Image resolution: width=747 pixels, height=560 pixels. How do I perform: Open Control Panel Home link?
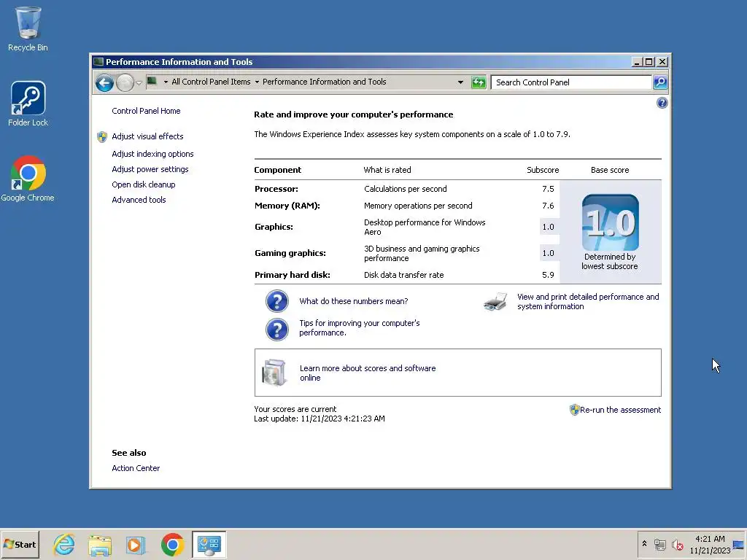[x=146, y=111]
